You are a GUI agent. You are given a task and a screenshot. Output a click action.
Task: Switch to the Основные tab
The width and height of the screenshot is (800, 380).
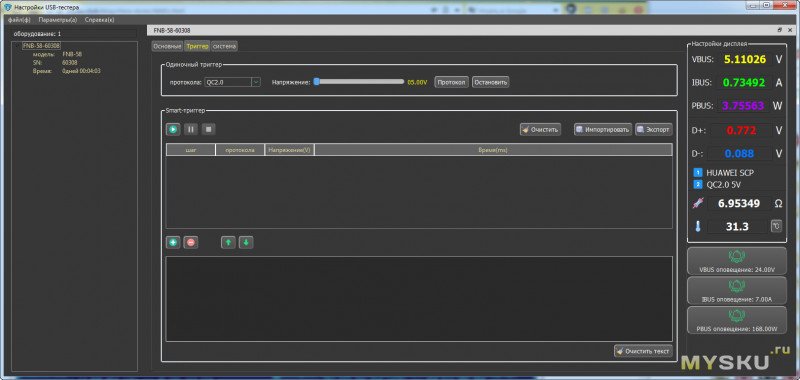click(x=167, y=46)
